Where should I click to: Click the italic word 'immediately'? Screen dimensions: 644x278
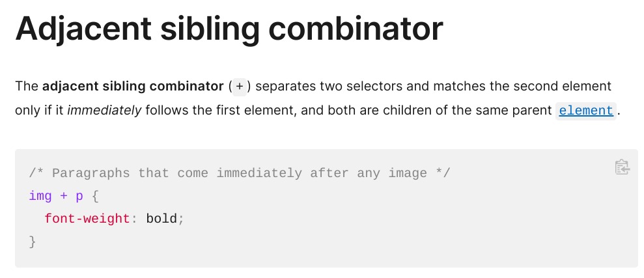pyautogui.click(x=104, y=111)
